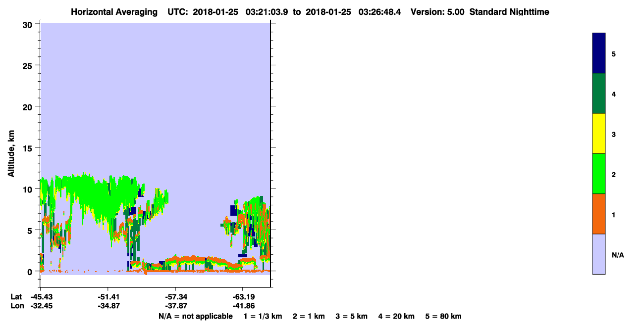Click 'Version: 5.00' in the title
The image size is (644, 330).
(437, 12)
